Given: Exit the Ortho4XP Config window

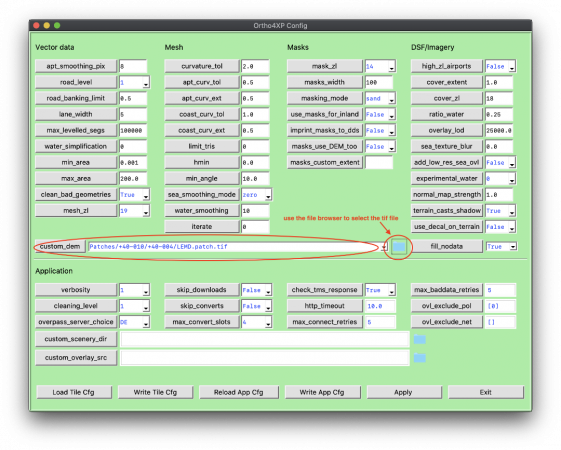Looking at the screenshot, I should click(x=486, y=392).
